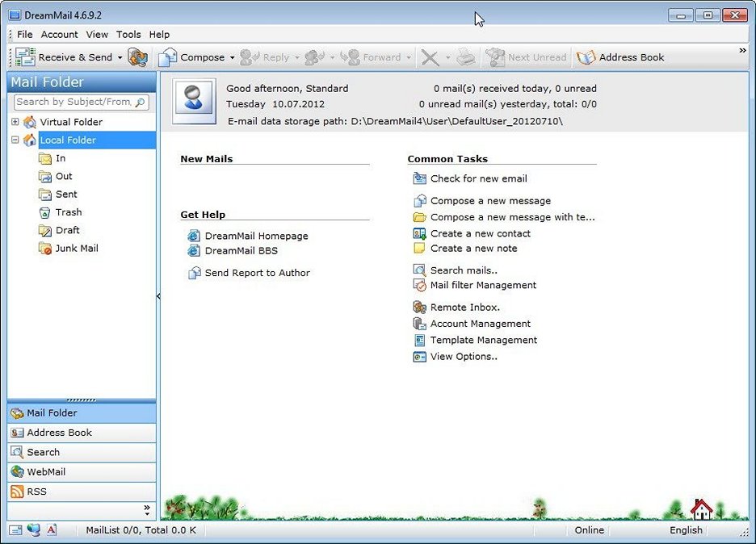Collapse the Mail Folder sidebar with arrow
The width and height of the screenshot is (756, 544).
point(158,296)
